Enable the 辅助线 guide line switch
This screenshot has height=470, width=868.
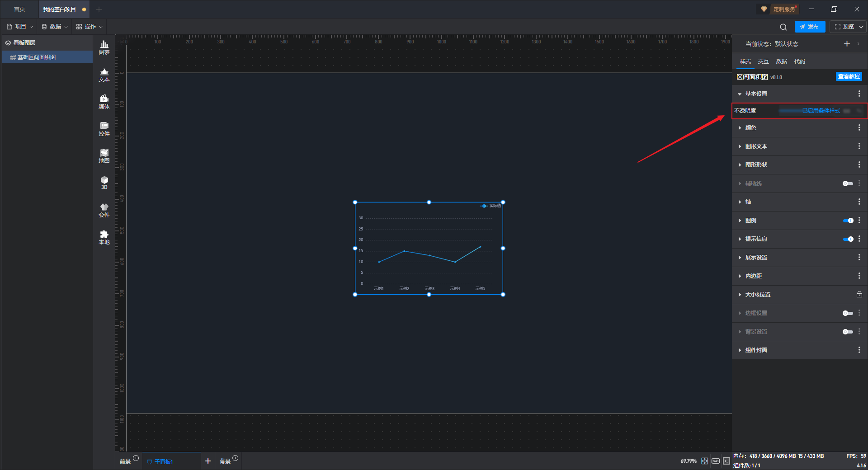tap(848, 183)
